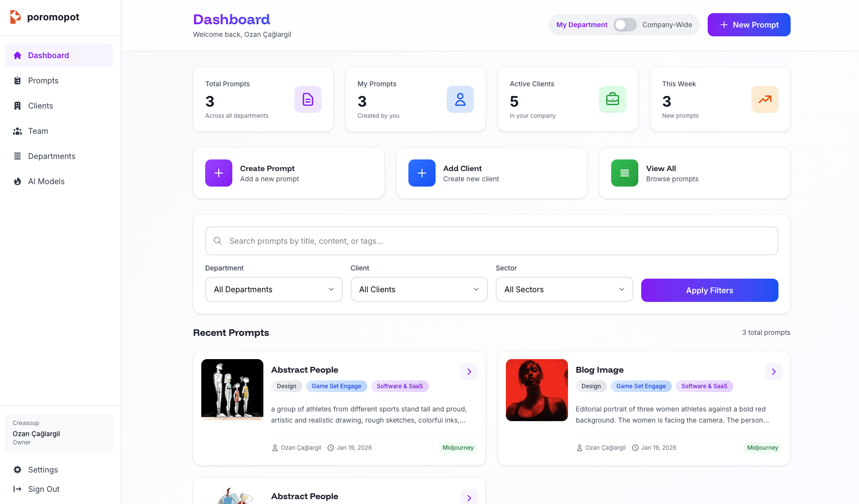Select AI Models in the sidebar
This screenshot has width=859, height=504.
(46, 181)
